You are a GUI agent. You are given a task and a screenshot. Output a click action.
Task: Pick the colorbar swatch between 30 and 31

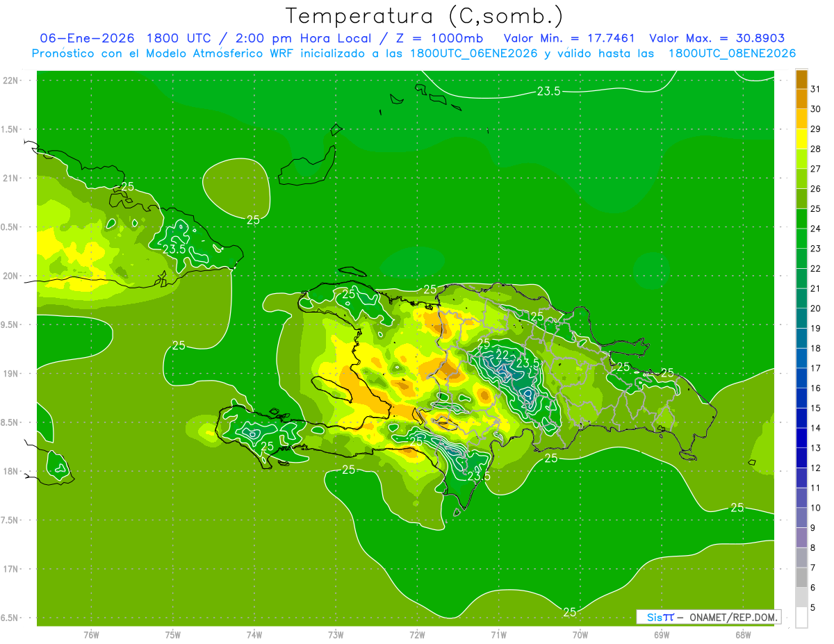coord(801,99)
